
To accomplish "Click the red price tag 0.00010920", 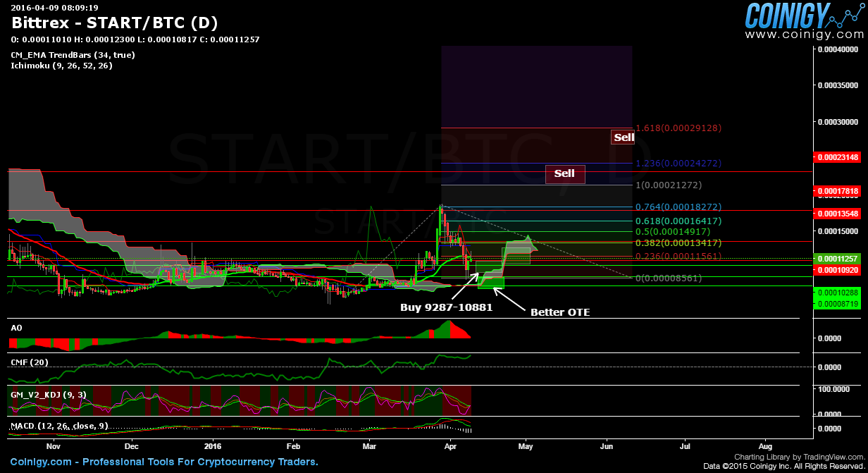I will (x=837, y=270).
